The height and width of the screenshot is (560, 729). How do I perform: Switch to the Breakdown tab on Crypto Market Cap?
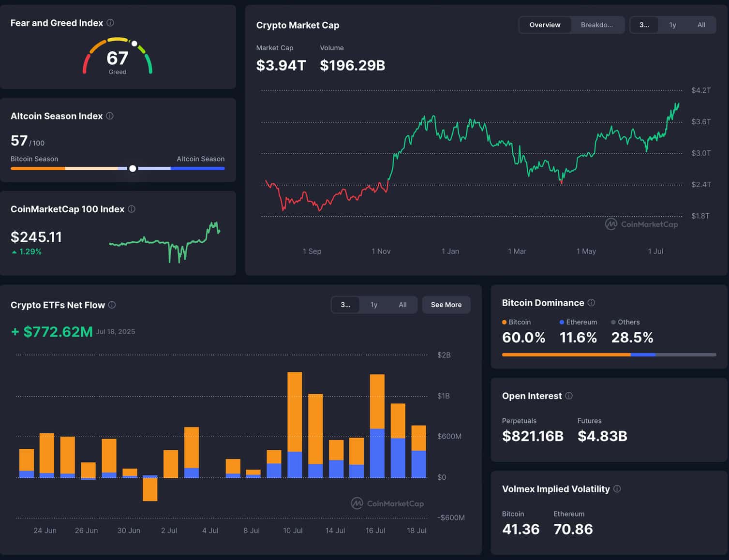click(x=597, y=25)
